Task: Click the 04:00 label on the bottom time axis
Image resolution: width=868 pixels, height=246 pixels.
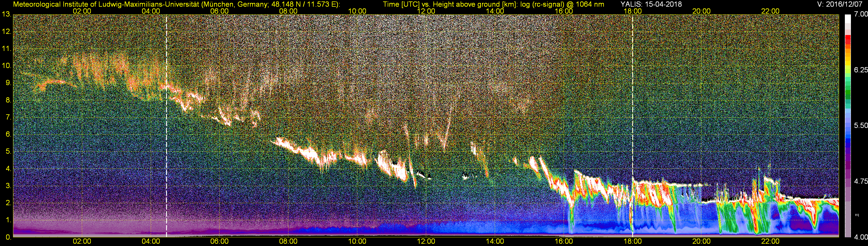Action: [x=151, y=241]
